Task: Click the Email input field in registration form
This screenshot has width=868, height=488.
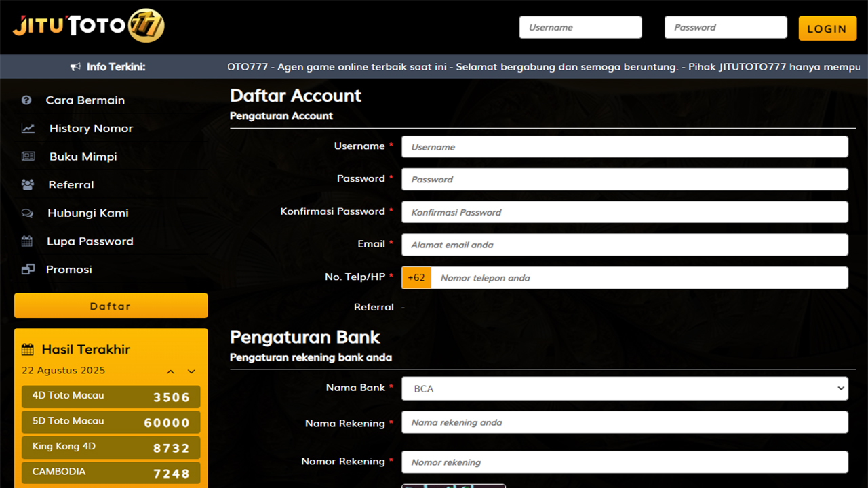Action: [625, 245]
